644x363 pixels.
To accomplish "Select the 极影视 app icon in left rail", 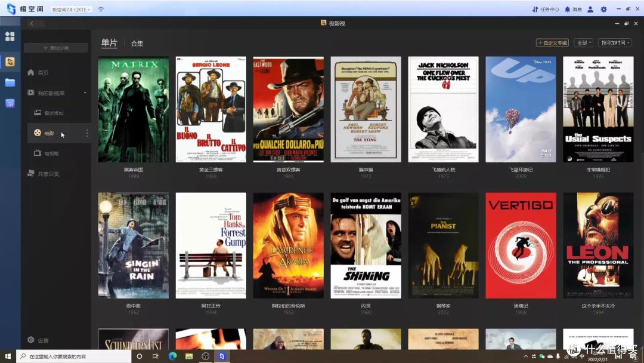I will 10,61.
